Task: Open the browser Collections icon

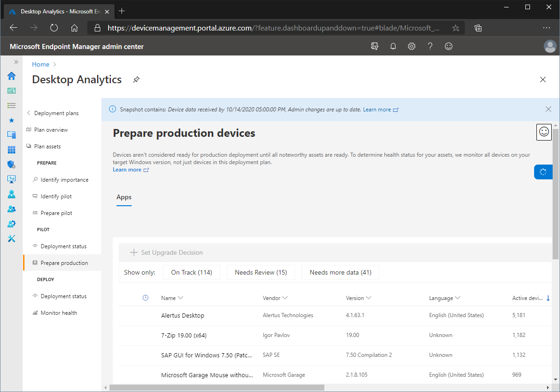Action: coord(478,28)
